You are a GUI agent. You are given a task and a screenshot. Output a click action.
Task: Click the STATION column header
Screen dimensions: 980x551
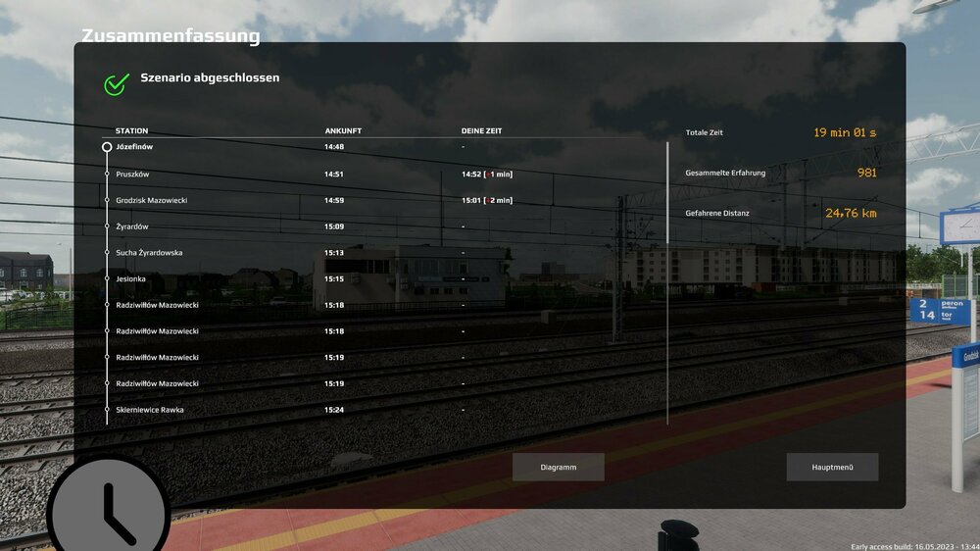point(132,130)
